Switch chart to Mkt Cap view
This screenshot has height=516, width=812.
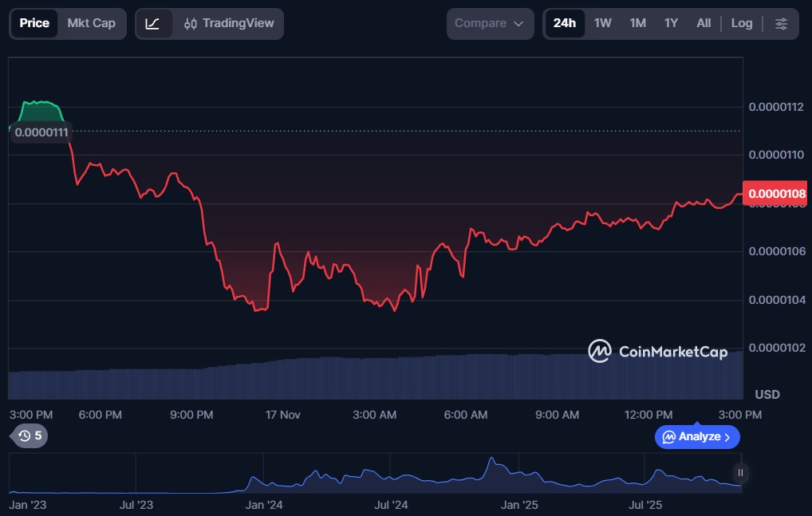pyautogui.click(x=91, y=23)
